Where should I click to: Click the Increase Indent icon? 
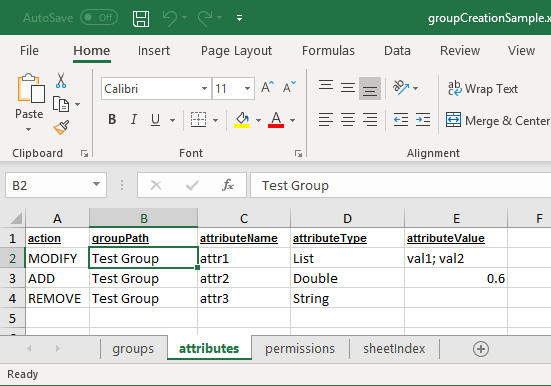[423, 120]
